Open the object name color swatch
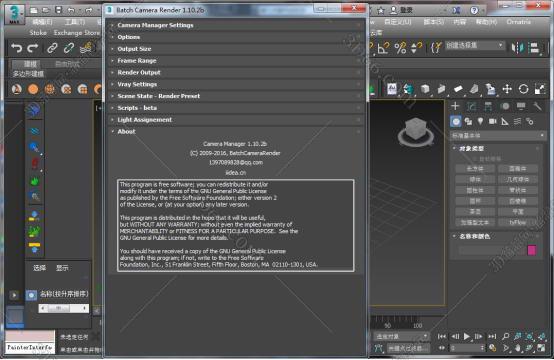The width and height of the screenshot is (554, 360). pyautogui.click(x=532, y=250)
